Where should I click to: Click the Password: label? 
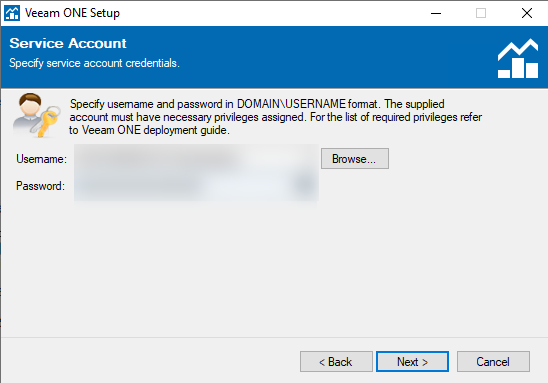[x=40, y=186]
